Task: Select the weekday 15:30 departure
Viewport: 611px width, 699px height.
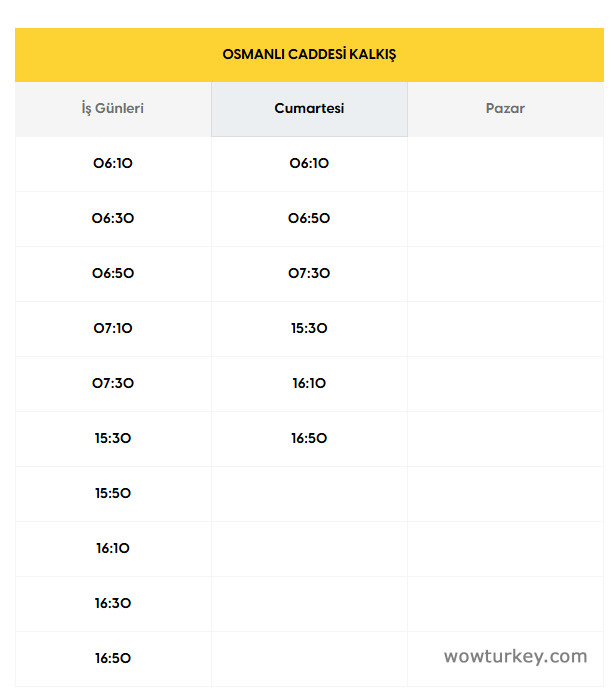Action: [113, 438]
